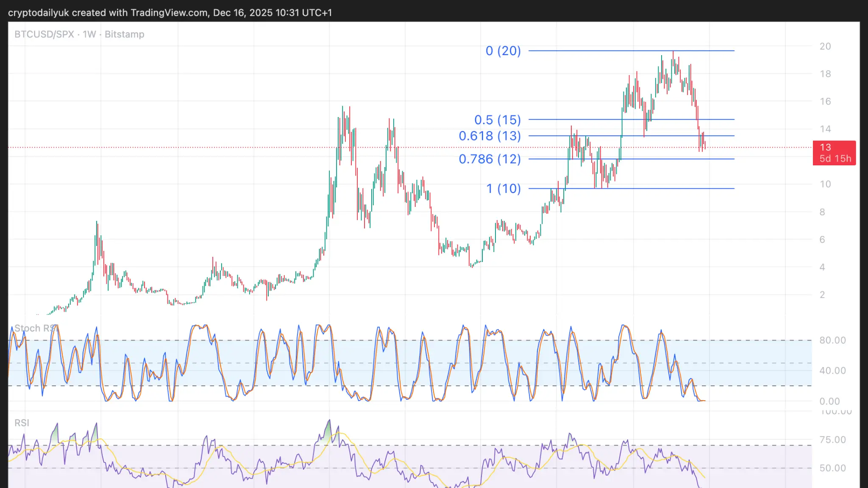
Task: Click the 4 price scale label
Action: coord(822,268)
